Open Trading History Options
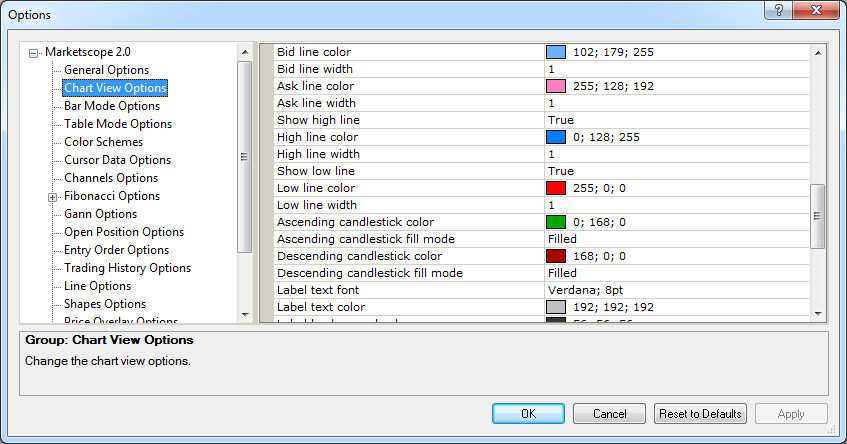Screen dimensions: 847x444 point(127,268)
